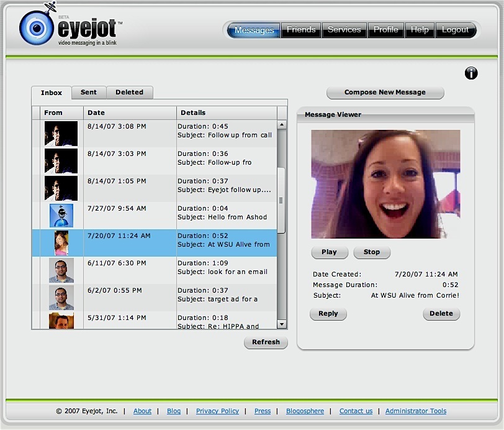The width and height of the screenshot is (504, 430).
Task: Go to the Services section
Action: 344,30
